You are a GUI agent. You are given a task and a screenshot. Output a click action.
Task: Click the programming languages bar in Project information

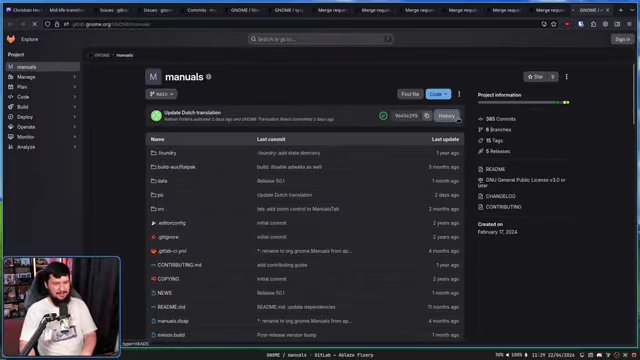(x=524, y=102)
